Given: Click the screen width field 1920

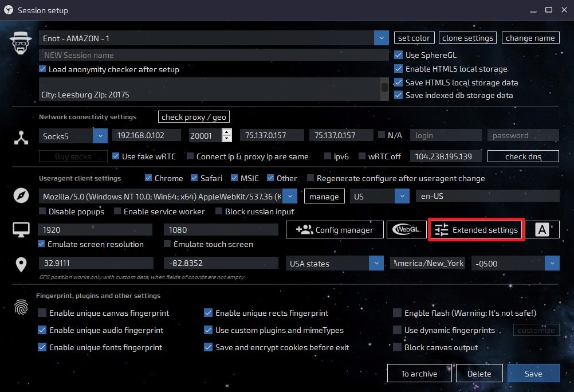Looking at the screenshot, I should tap(95, 230).
